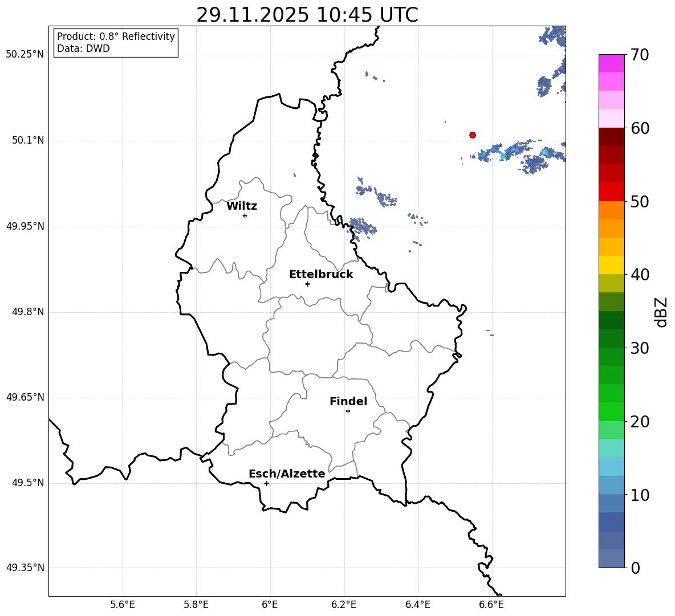Click the Esch/Alzette station cross marker
The height and width of the screenshot is (616, 675).
pyautogui.click(x=266, y=483)
